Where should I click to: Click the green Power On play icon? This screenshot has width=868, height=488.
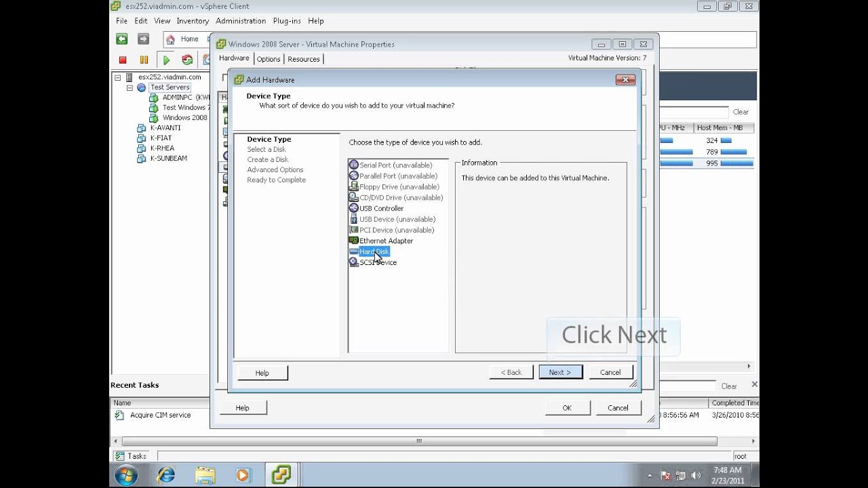166,60
